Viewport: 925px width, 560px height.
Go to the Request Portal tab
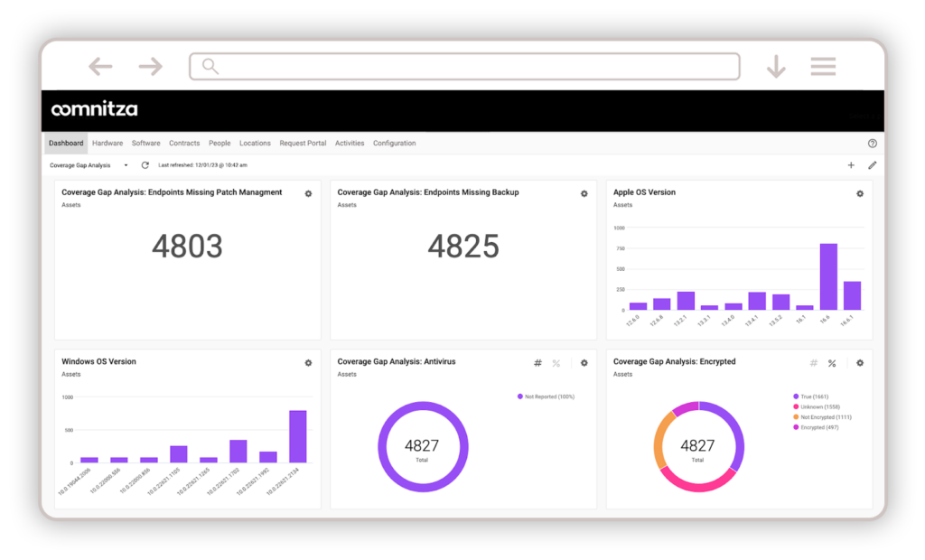(x=303, y=144)
